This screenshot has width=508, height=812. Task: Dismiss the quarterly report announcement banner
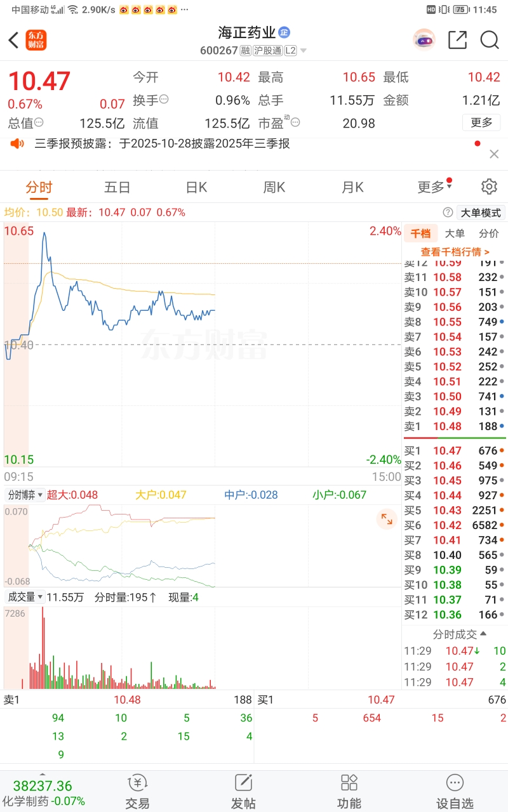coord(494,154)
